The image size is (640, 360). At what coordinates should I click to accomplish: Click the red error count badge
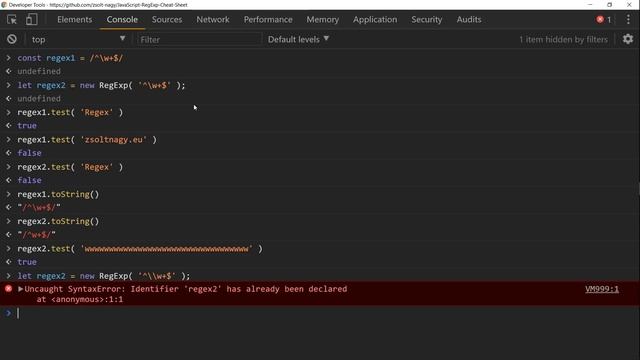(x=604, y=19)
